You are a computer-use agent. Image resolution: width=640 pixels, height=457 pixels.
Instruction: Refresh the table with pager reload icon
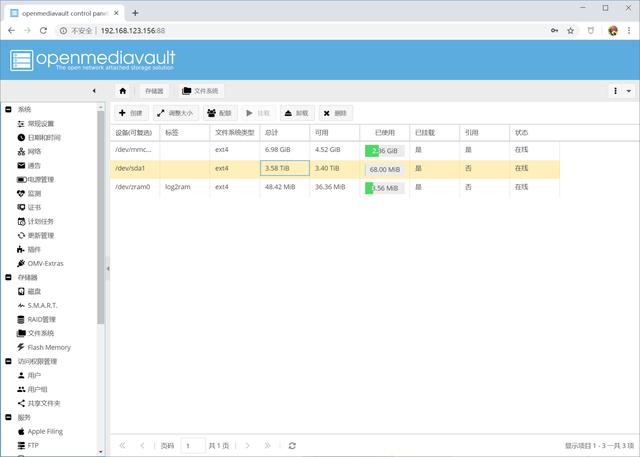click(x=292, y=446)
